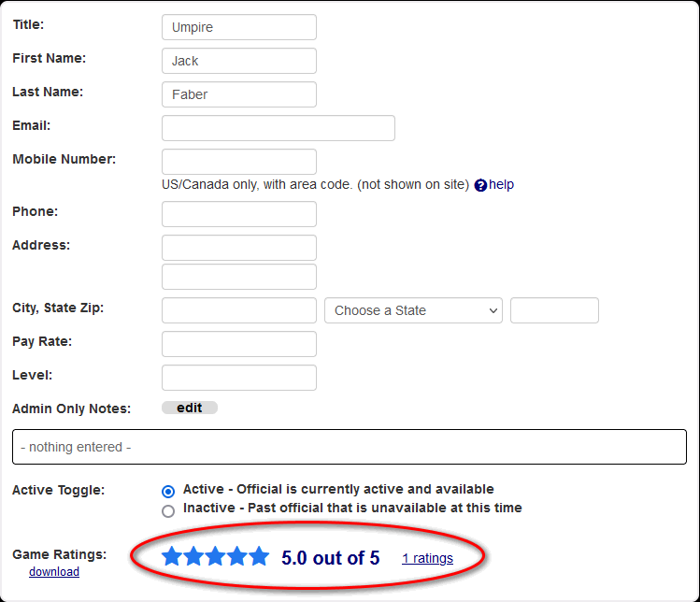This screenshot has height=602, width=700.
Task: Click the fifth rating star
Action: [259, 557]
